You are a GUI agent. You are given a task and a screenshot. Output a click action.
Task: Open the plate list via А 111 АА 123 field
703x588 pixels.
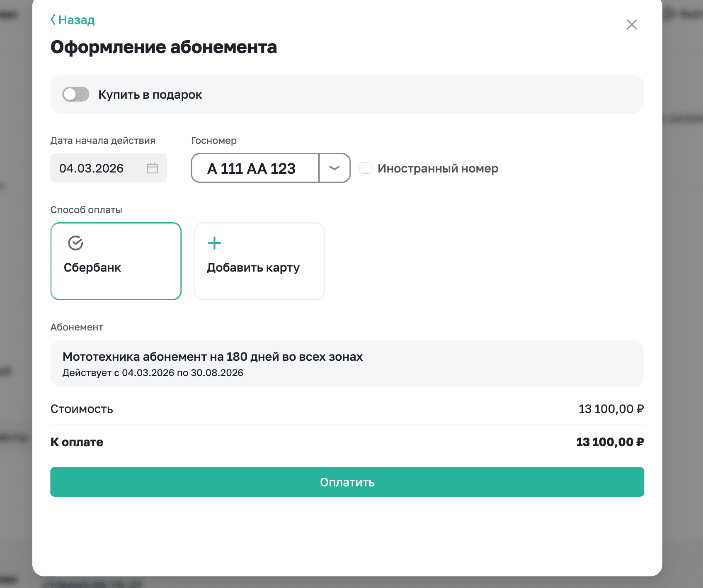(x=255, y=168)
